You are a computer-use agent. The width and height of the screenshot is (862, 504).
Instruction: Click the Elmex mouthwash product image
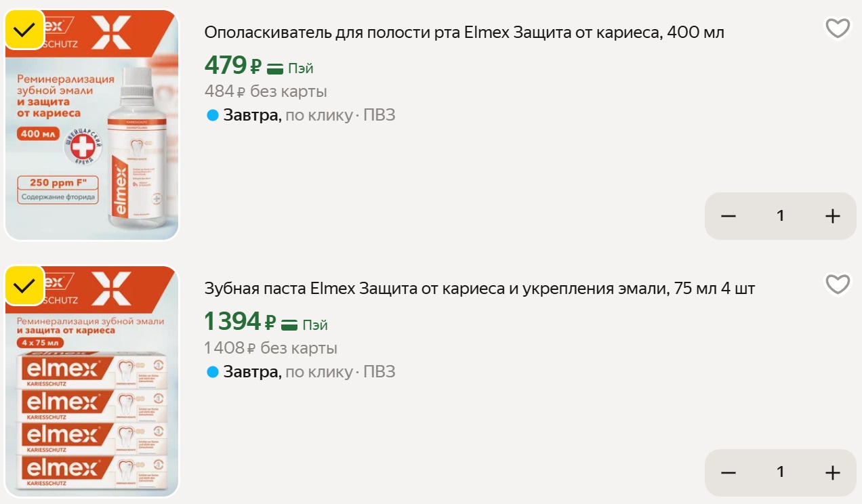coord(92,135)
